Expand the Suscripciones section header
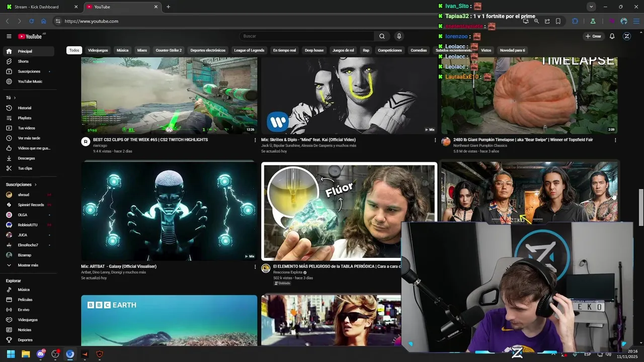This screenshot has height=362, width=644. tap(21, 185)
